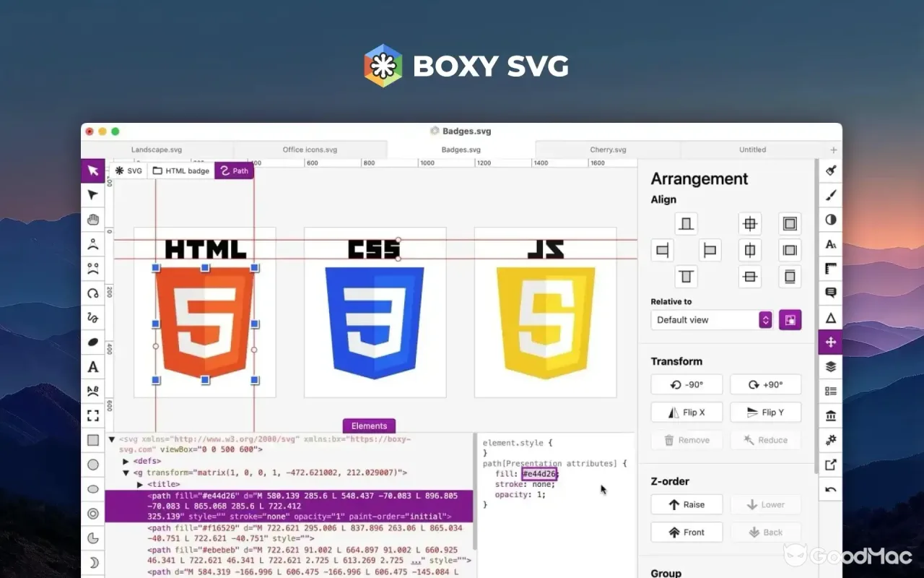Select the arrow Transform tool in left toolbar

click(x=93, y=171)
